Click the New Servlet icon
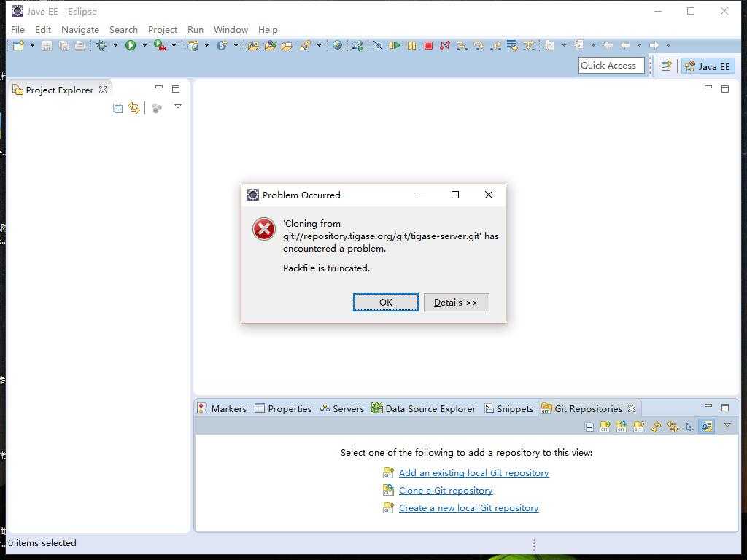This screenshot has height=560, width=747. 222,45
